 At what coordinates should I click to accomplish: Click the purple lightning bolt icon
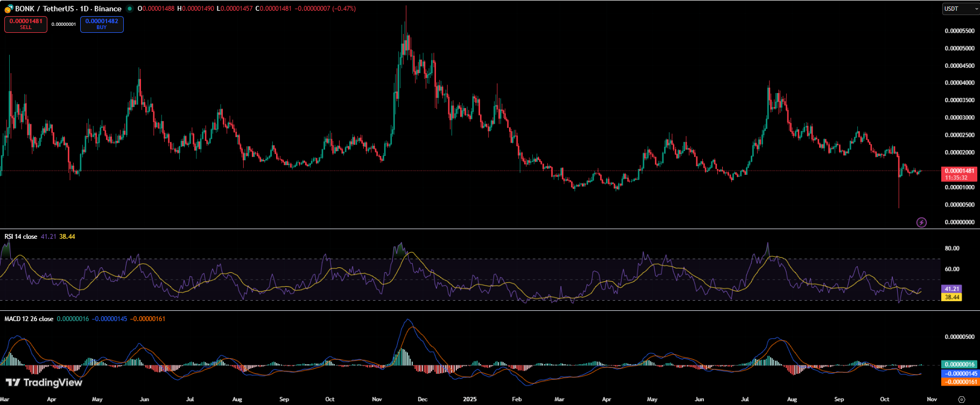click(921, 222)
